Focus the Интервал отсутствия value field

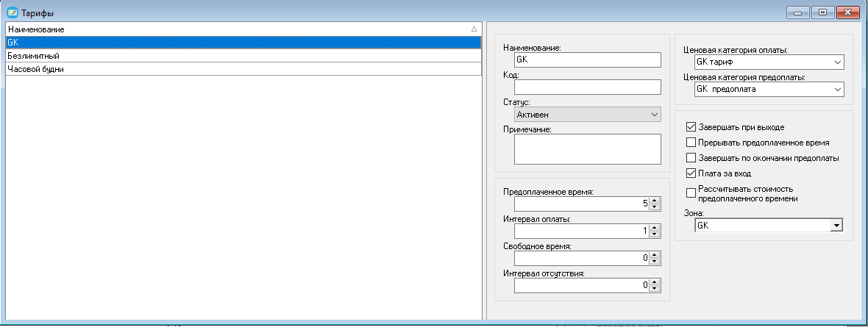coord(581,285)
